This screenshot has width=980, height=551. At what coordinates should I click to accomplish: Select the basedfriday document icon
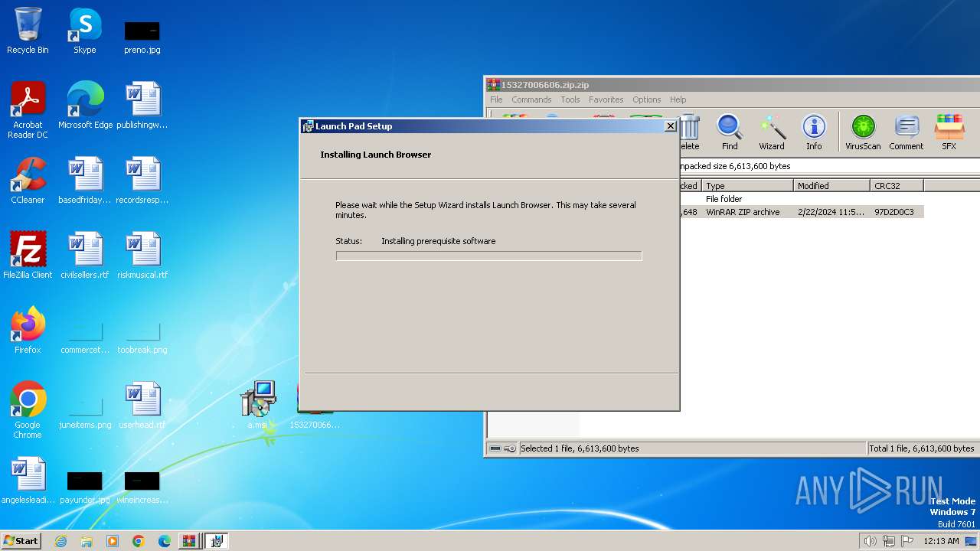[x=85, y=181]
